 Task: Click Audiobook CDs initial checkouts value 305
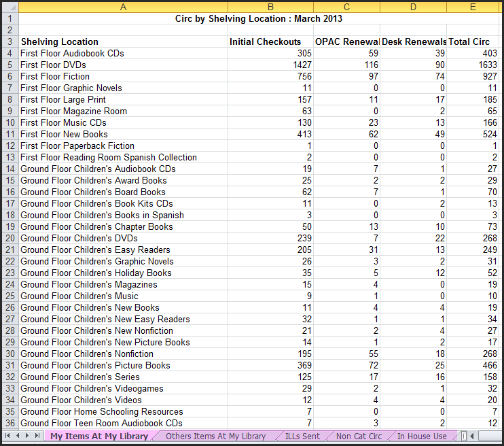point(270,54)
